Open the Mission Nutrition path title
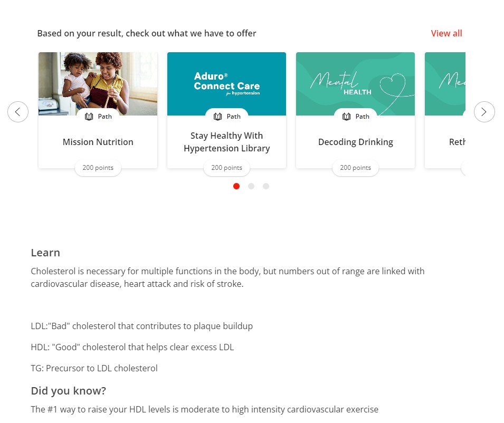Image resolution: width=504 pixels, height=423 pixels. coord(98,142)
